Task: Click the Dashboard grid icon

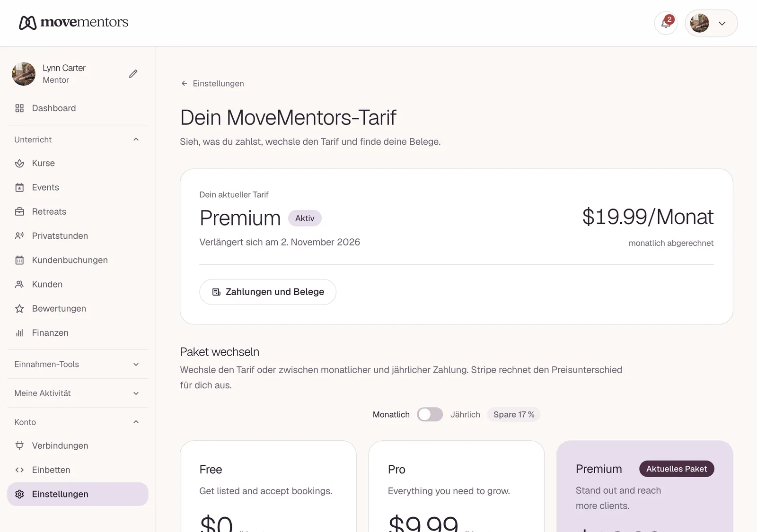Action: pyautogui.click(x=19, y=108)
